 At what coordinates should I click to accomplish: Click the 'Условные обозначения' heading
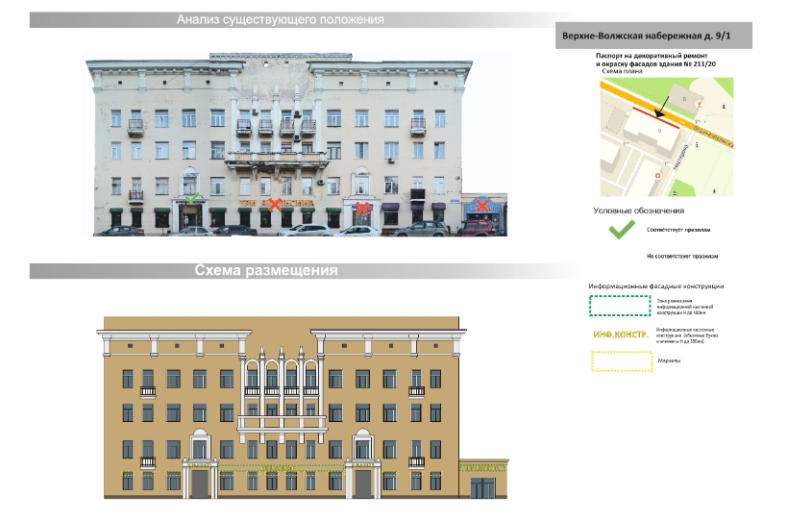coord(636,211)
